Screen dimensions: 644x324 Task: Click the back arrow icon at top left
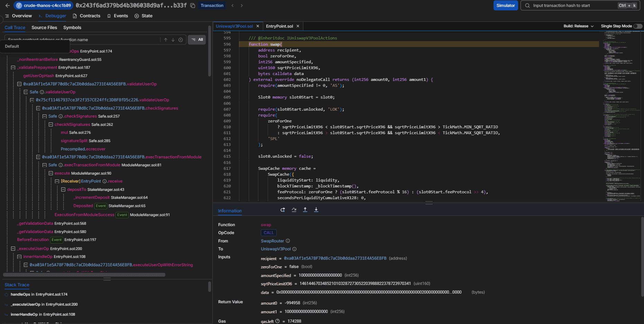[8, 6]
